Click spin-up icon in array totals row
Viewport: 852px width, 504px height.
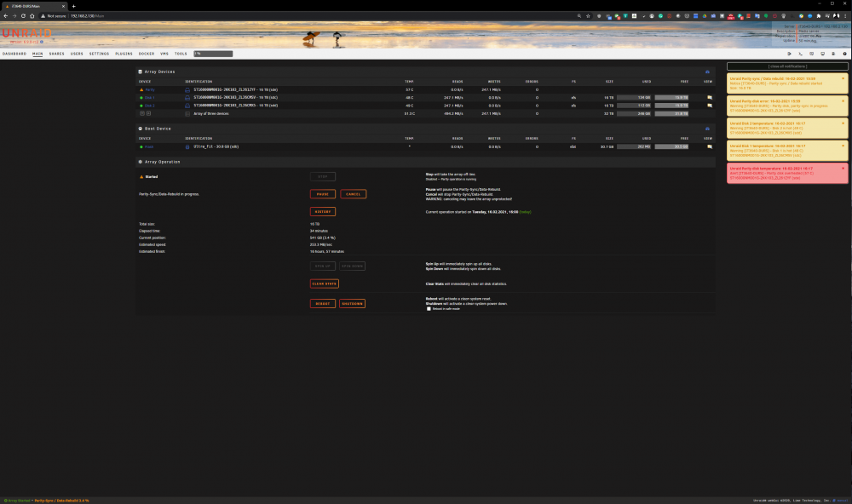[x=148, y=113]
